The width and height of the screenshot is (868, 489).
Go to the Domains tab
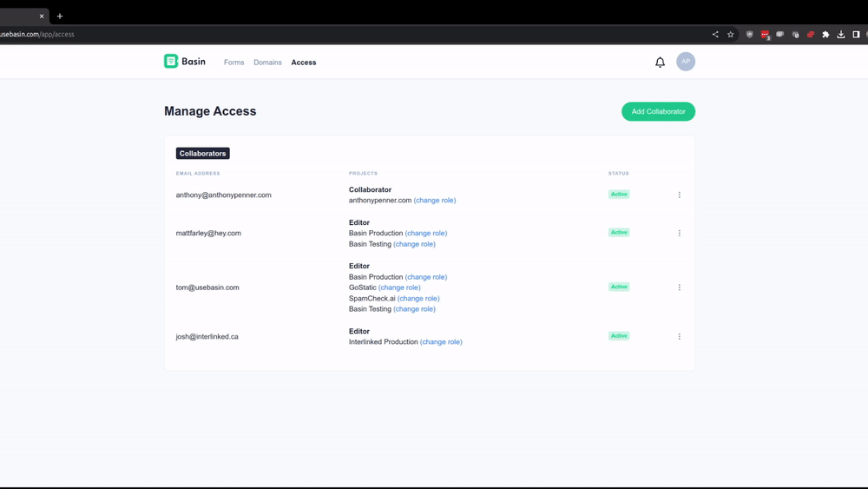tap(267, 63)
